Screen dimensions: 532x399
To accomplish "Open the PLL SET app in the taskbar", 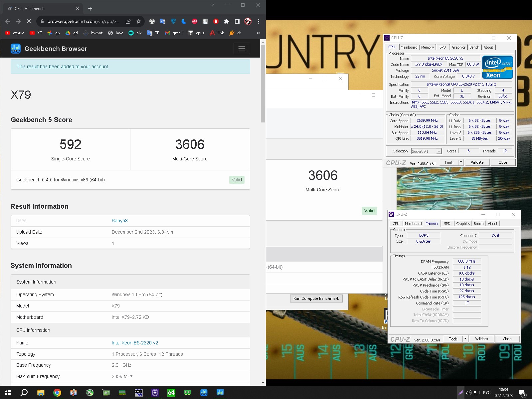I will coord(138,393).
